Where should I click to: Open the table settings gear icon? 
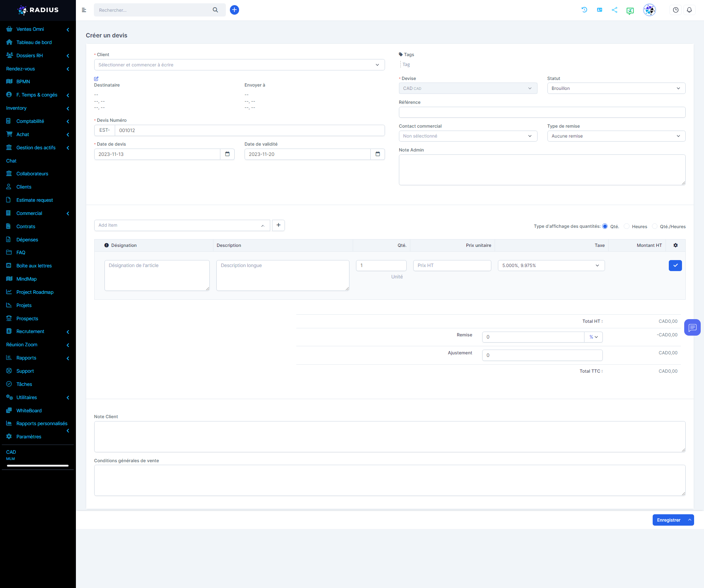[x=675, y=245]
